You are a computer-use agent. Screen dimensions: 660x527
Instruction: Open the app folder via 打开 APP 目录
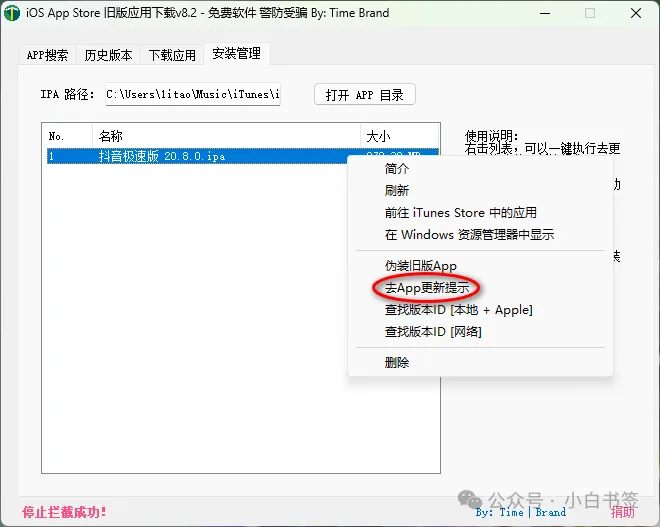click(365, 95)
